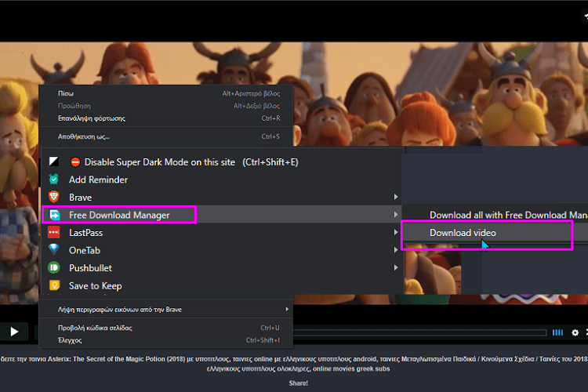Open the Free Download Manager submenu
The width and height of the screenshot is (588, 392).
tap(221, 215)
